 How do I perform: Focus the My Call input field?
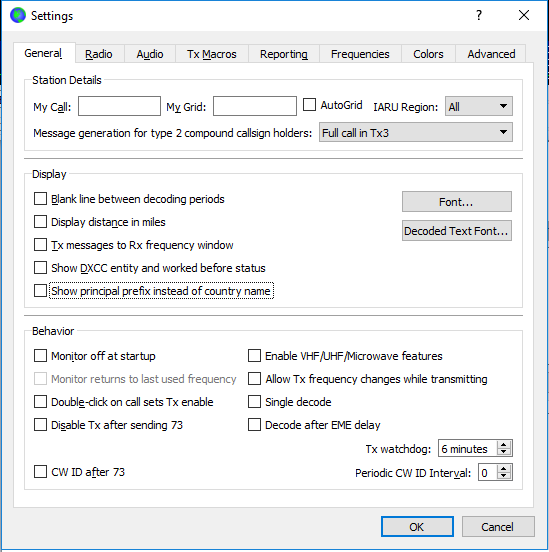tap(119, 106)
